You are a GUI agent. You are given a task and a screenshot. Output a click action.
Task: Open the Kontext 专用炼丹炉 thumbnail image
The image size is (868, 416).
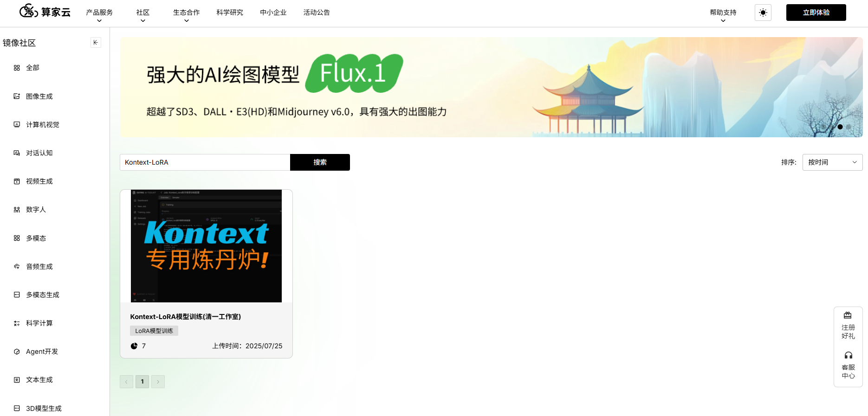tap(206, 246)
